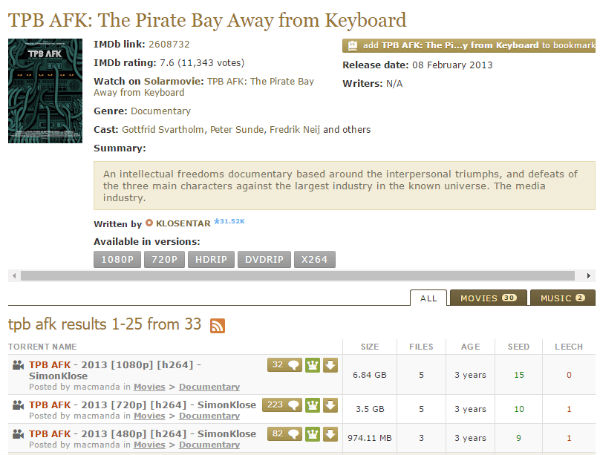This screenshot has height=455, width=600.
Task: Click the horizontal scrollbar under versions
Action: click(x=300, y=275)
